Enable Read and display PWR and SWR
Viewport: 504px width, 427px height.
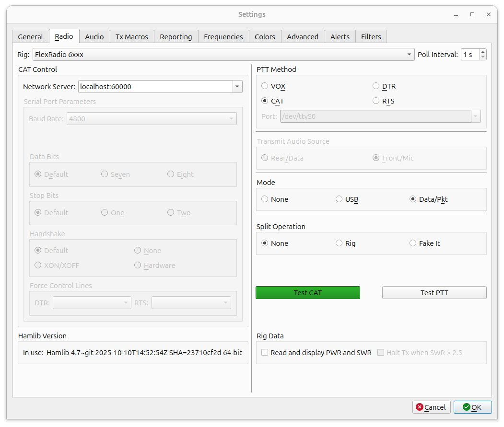click(265, 353)
